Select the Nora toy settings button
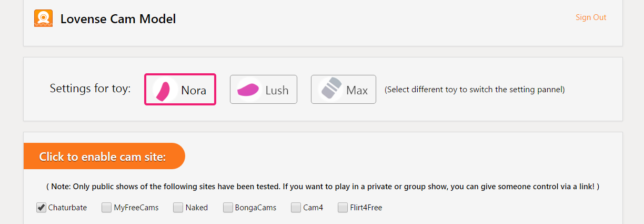This screenshot has width=644, height=224. (180, 90)
